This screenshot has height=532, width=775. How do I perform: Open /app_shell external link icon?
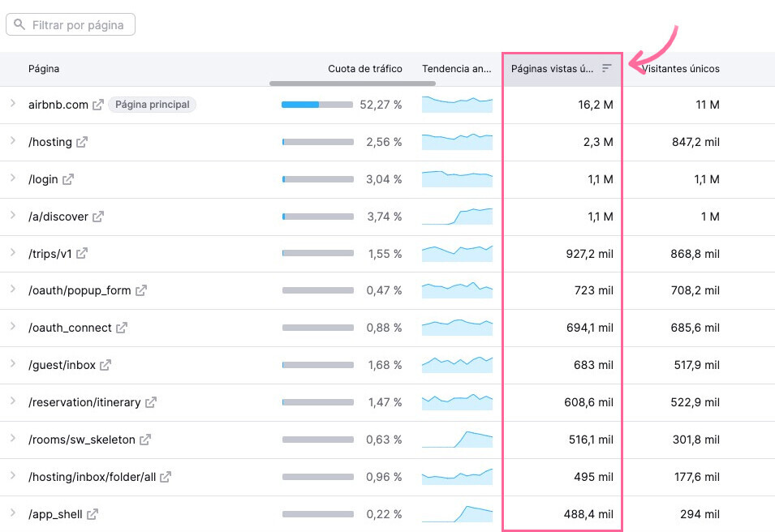pyautogui.click(x=93, y=514)
